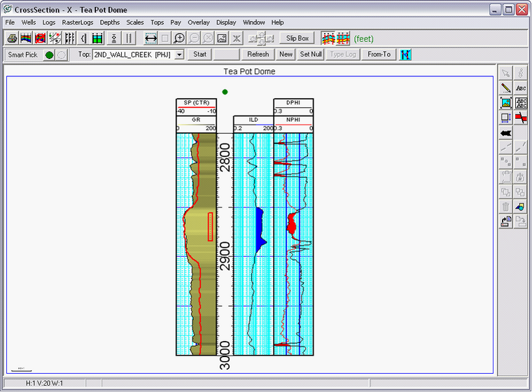Open the RasterLogs menu
532x392 pixels.
(78, 22)
